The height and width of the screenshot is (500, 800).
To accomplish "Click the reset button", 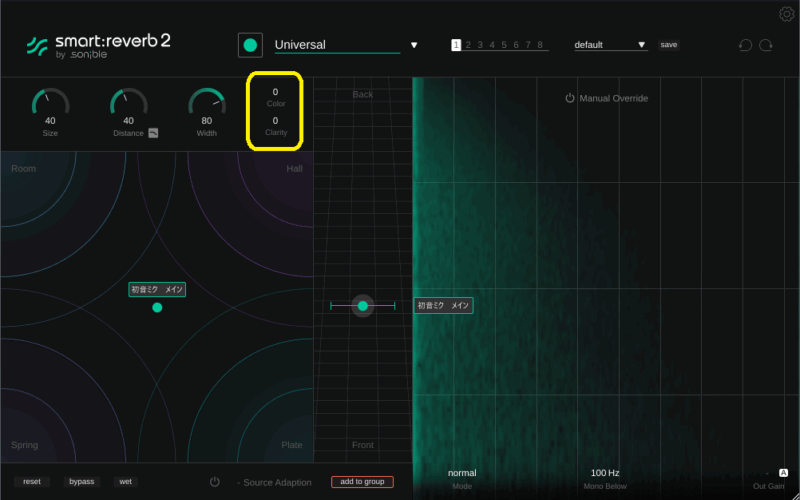I will pyautogui.click(x=32, y=482).
